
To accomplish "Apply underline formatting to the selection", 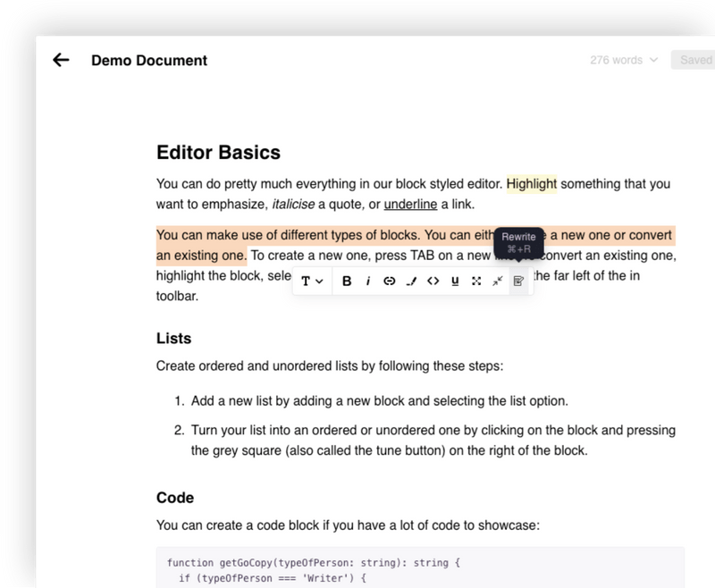I will (455, 281).
